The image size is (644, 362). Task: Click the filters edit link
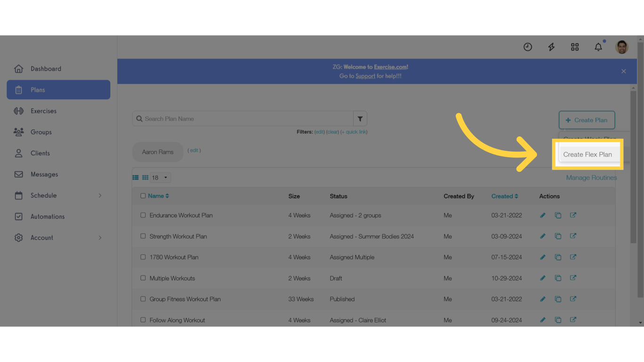pyautogui.click(x=320, y=132)
